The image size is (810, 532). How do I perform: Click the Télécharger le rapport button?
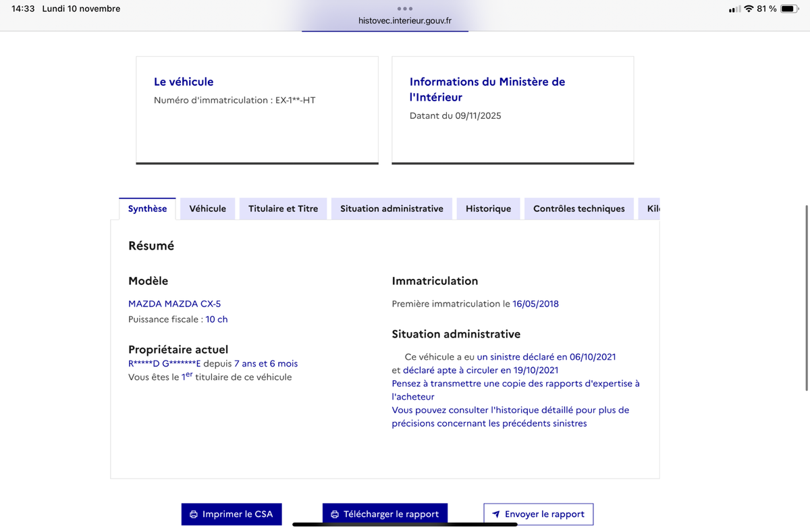[385, 514]
